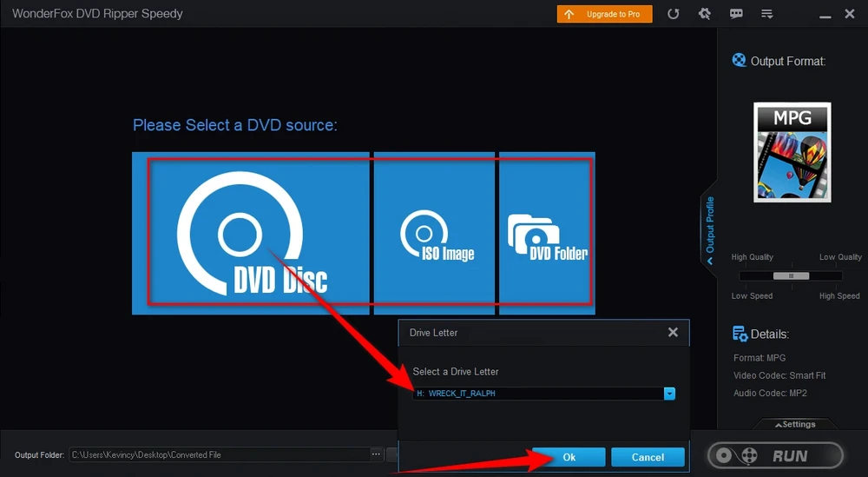The width and height of the screenshot is (868, 477).
Task: Choose ISO Image as DVD source
Action: (435, 233)
